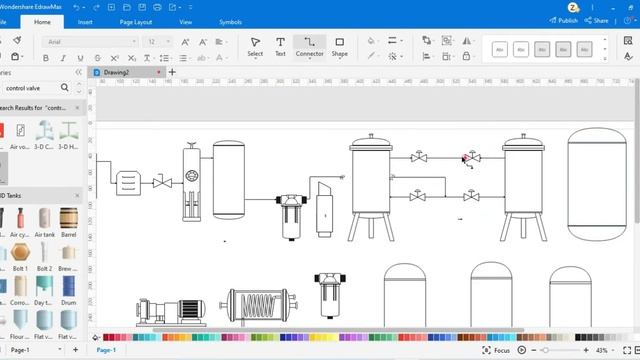Click the fit to page icon
Image resolution: width=640 pixels, height=360 pixels.
click(x=627, y=350)
